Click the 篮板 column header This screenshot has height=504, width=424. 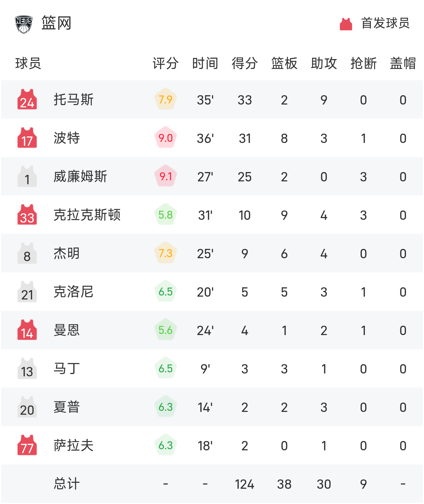click(x=284, y=63)
